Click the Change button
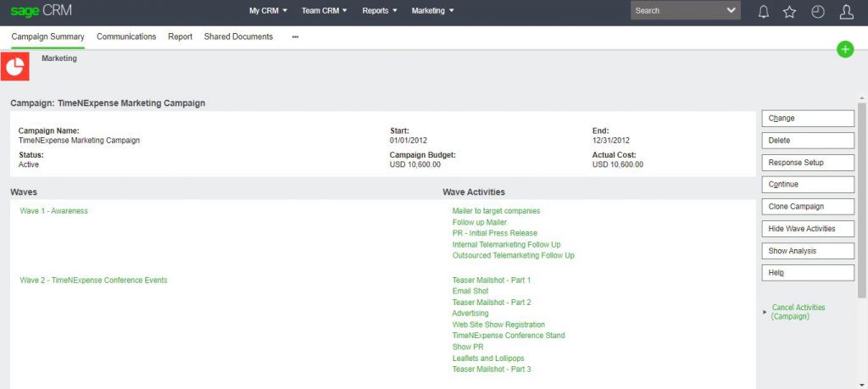 click(808, 118)
